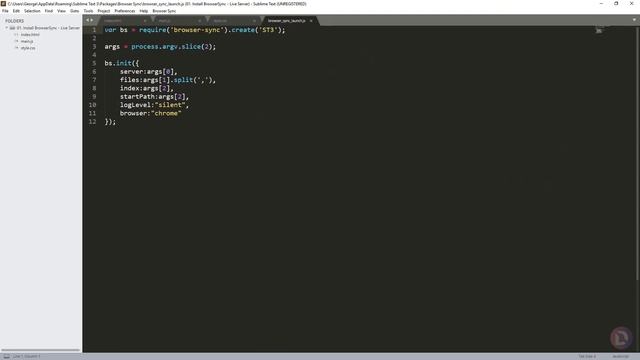Click the 'require' call on line 1
This screenshot has width=640, height=360.
tap(153, 30)
